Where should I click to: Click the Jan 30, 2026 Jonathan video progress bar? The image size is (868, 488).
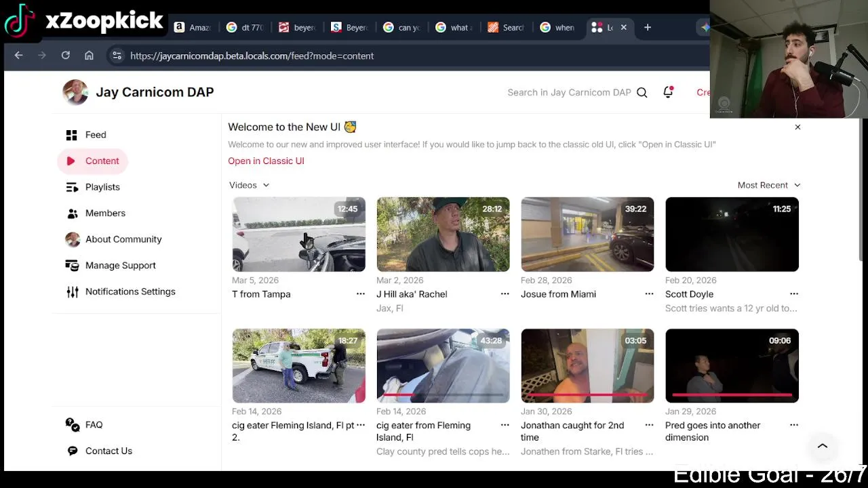[587, 394]
